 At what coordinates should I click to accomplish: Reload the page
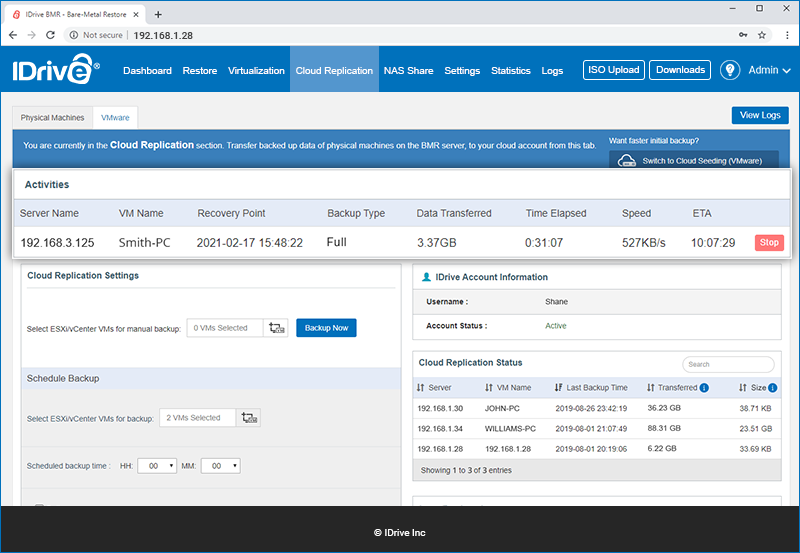pos(50,35)
